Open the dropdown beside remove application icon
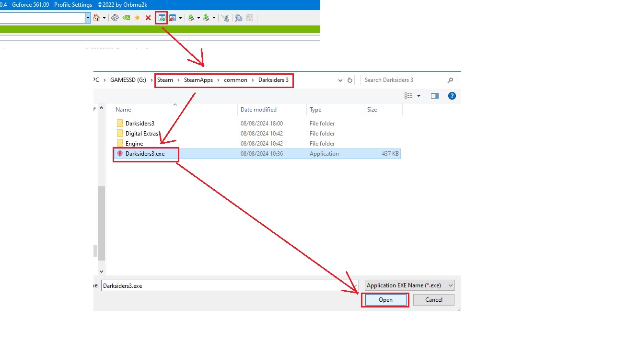Screen dimensions: 640x364 click(x=180, y=18)
